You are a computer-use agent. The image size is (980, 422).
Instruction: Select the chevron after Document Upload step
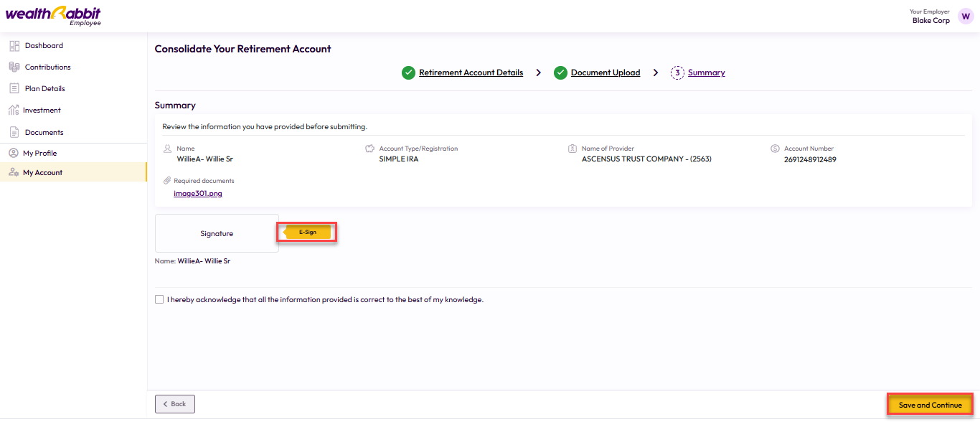(656, 72)
